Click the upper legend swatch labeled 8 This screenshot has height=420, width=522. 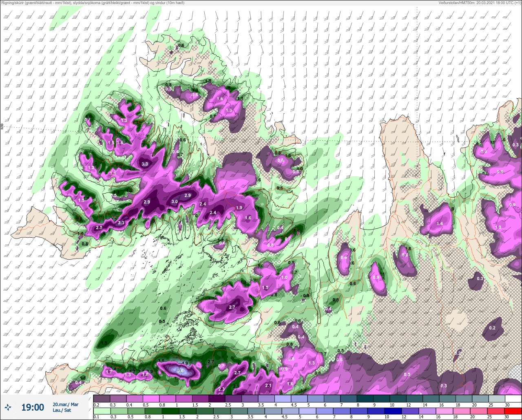pos(365,398)
